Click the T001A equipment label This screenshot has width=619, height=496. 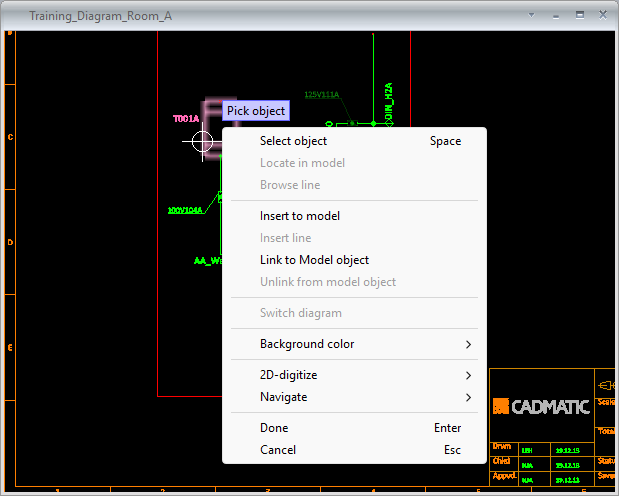pos(186,119)
